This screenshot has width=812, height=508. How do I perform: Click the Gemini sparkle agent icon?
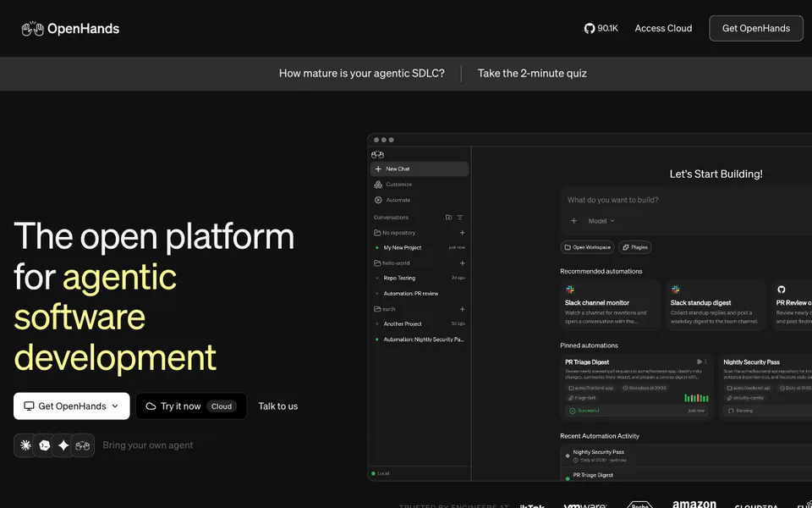point(63,444)
